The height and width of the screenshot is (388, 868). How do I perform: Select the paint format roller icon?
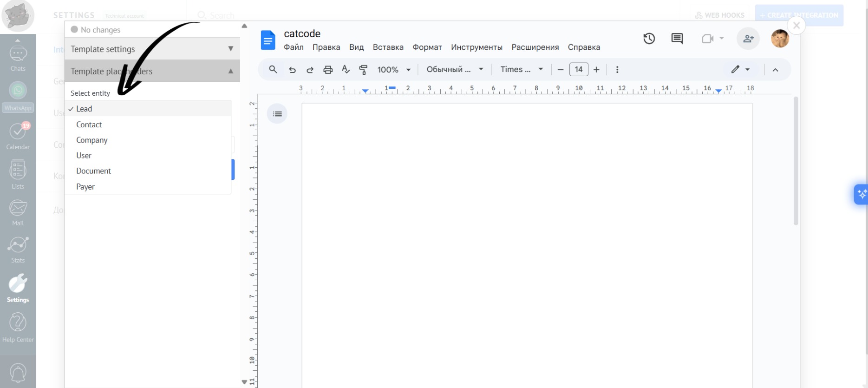click(363, 70)
